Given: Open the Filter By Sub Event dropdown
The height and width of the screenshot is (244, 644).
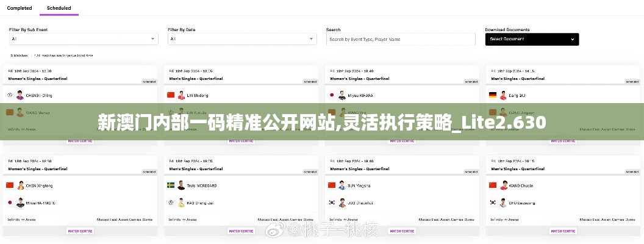Looking at the screenshot, I should tap(84, 39).
